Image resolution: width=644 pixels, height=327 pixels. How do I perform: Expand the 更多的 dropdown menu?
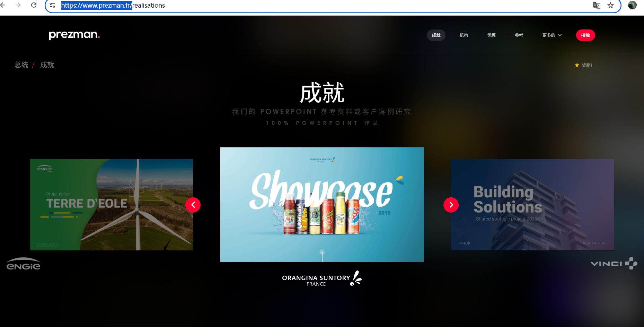(552, 35)
